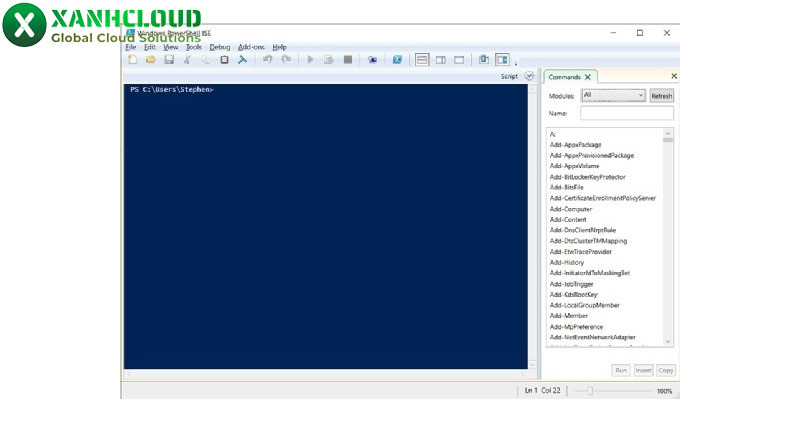Select Add-AppxVolume command
This screenshot has height=422, width=800.
574,166
